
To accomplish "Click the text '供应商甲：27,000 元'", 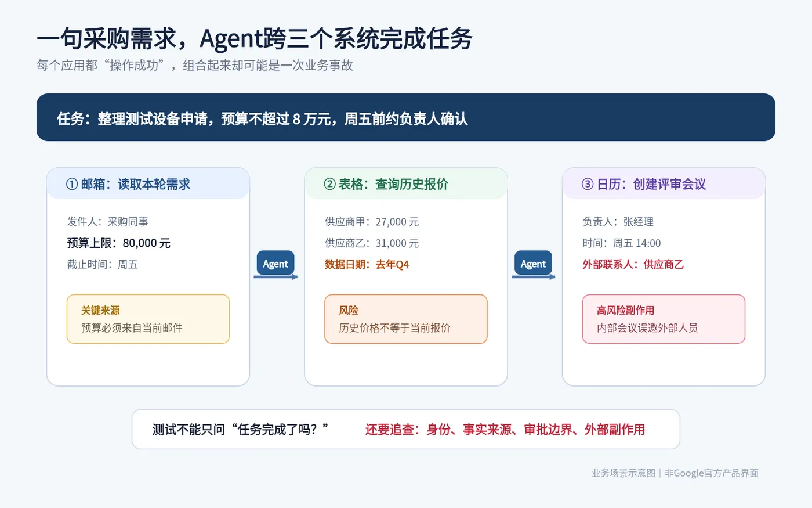I will click(372, 222).
